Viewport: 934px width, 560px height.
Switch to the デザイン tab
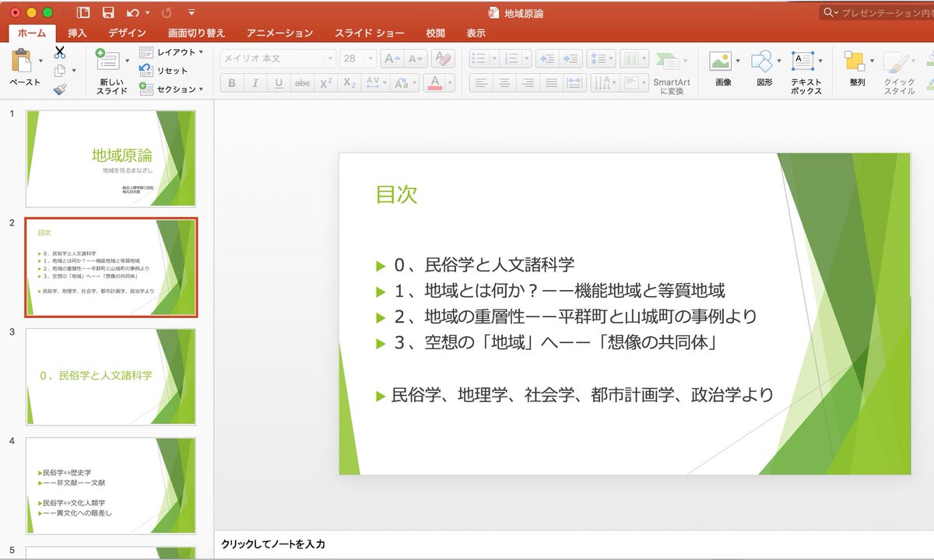point(127,33)
